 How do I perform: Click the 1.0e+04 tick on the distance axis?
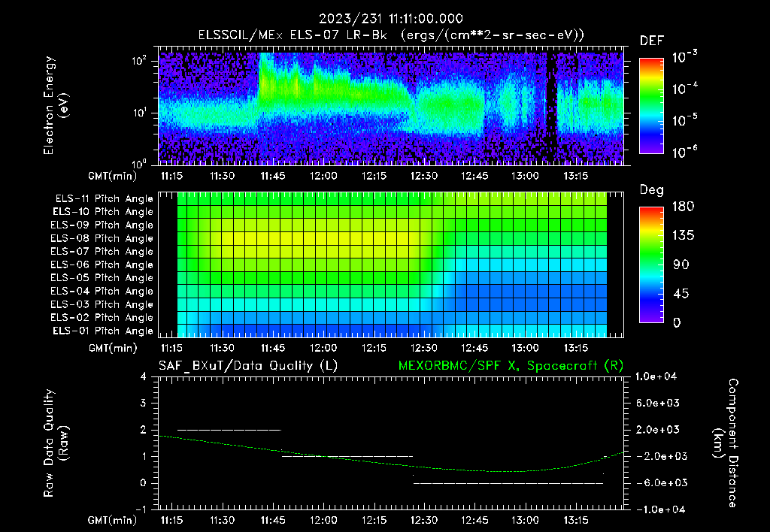tap(656, 377)
